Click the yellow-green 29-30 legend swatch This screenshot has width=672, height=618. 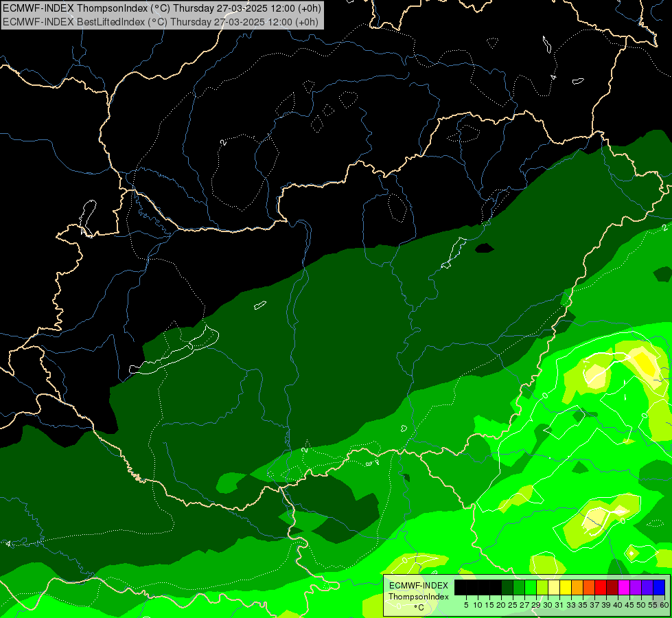pos(542,588)
